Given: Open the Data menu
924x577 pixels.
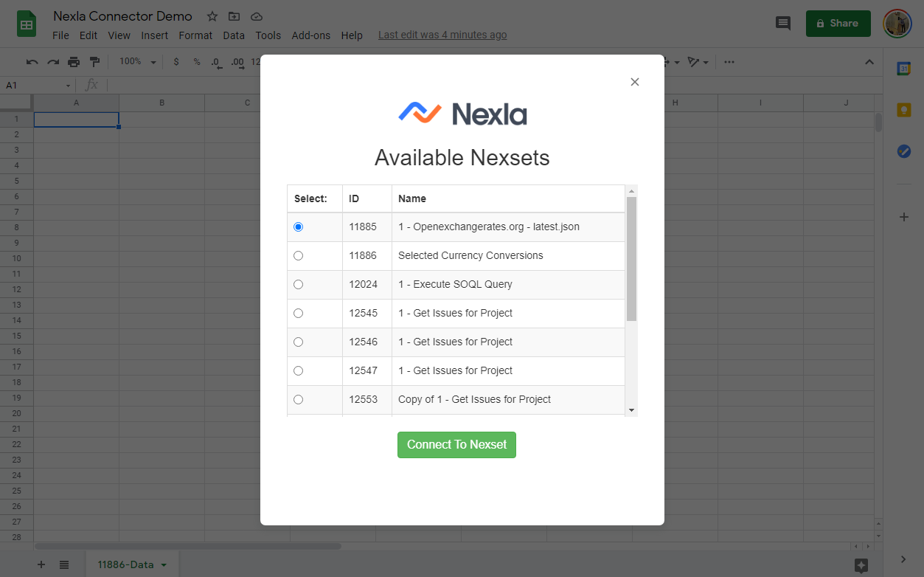Looking at the screenshot, I should (x=234, y=35).
